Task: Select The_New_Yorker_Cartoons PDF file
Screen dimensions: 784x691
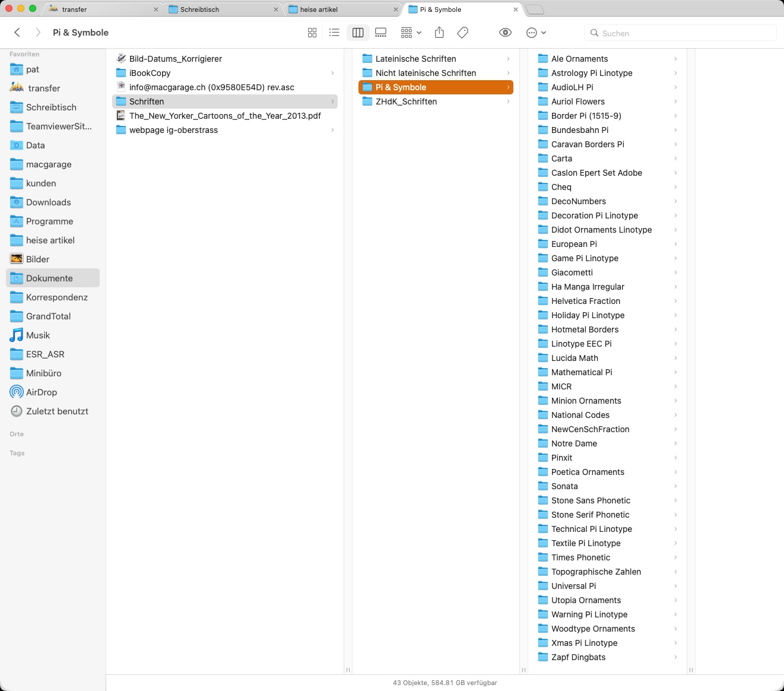Action: (x=225, y=116)
